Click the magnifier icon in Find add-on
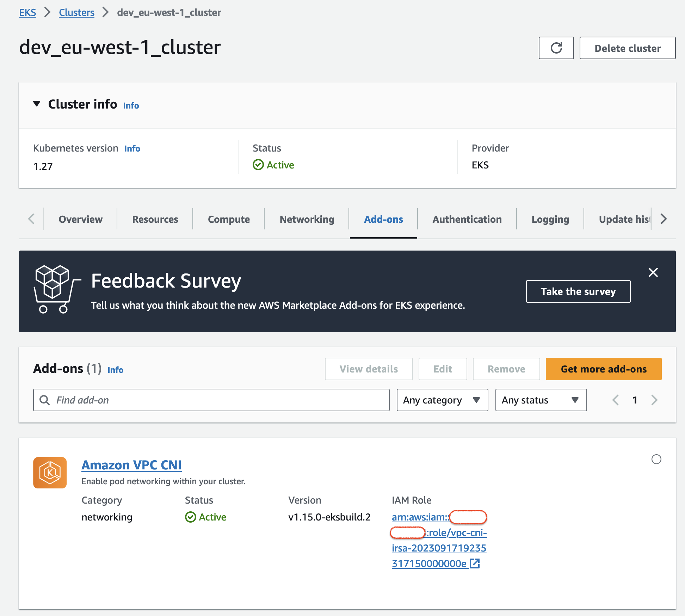 44,400
